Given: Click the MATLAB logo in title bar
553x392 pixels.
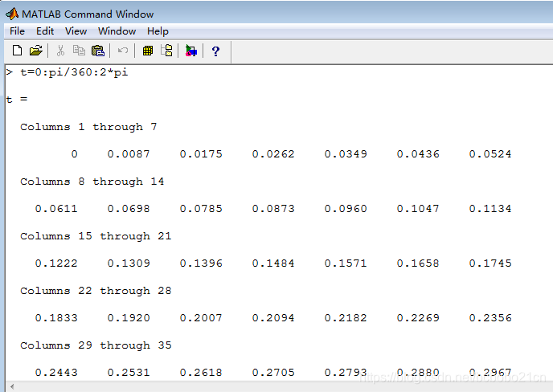Looking at the screenshot, I should (12, 14).
